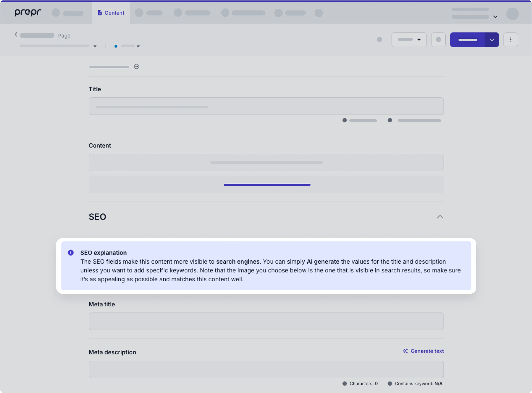532x393 pixels.
Task: Click the user avatar at top right
Action: pos(512,14)
